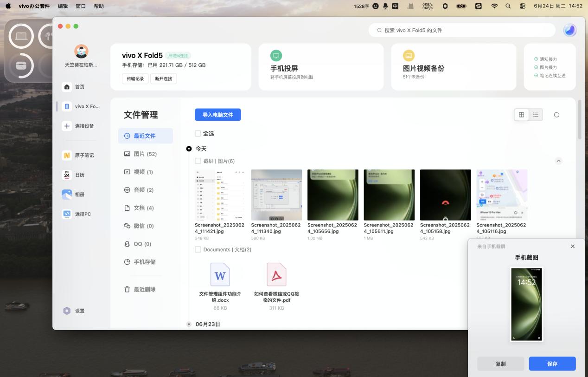The width and height of the screenshot is (588, 377).
Task: Click the microphone icon in menu bar
Action: pyautogui.click(x=385, y=6)
